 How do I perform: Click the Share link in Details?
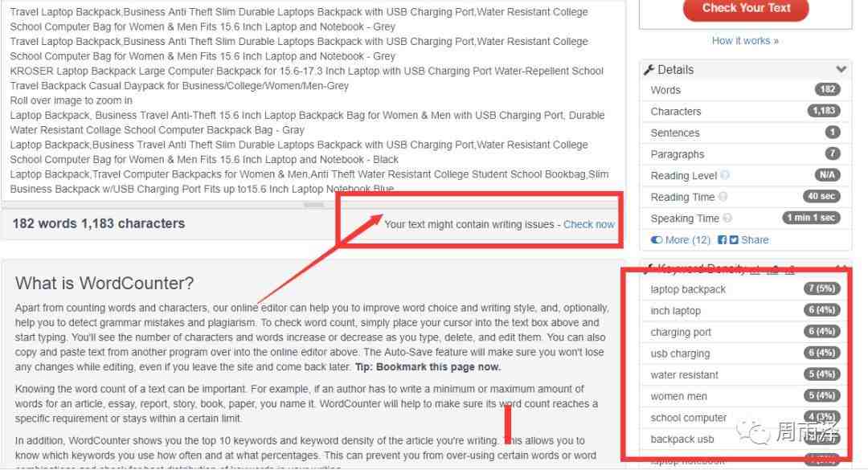click(755, 239)
